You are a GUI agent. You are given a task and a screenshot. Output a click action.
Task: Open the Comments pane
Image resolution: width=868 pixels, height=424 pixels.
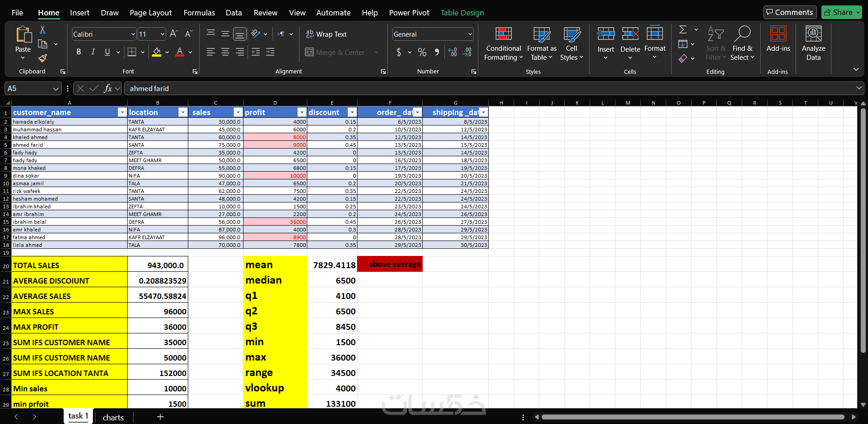pos(790,12)
